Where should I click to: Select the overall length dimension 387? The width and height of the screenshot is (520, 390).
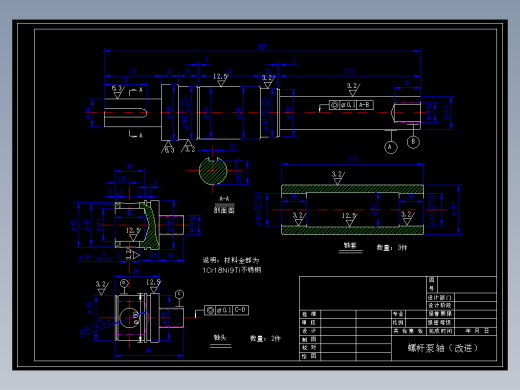pos(262,46)
